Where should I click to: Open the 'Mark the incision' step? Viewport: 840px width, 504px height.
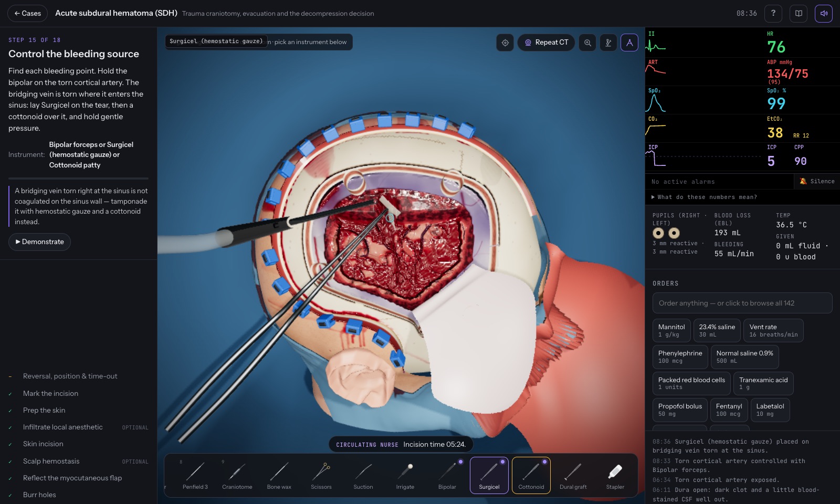(x=78, y=393)
